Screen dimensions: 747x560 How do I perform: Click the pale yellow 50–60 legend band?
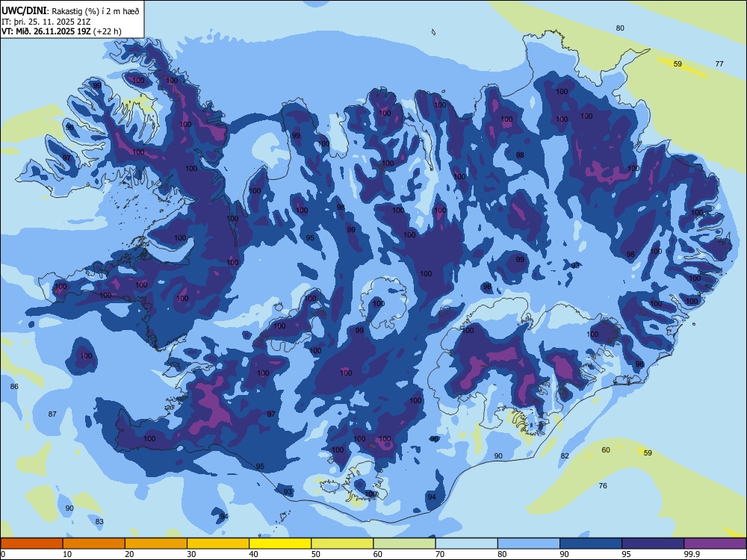click(342, 544)
